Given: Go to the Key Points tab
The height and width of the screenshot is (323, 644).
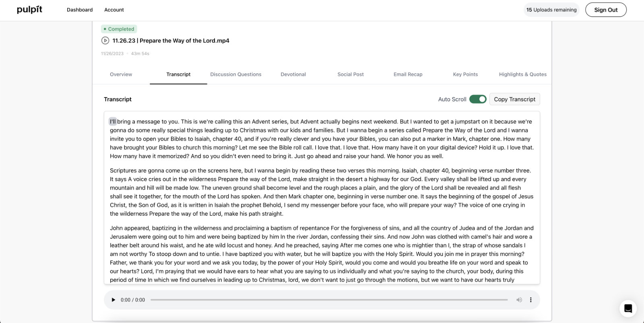Looking at the screenshot, I should tap(465, 74).
